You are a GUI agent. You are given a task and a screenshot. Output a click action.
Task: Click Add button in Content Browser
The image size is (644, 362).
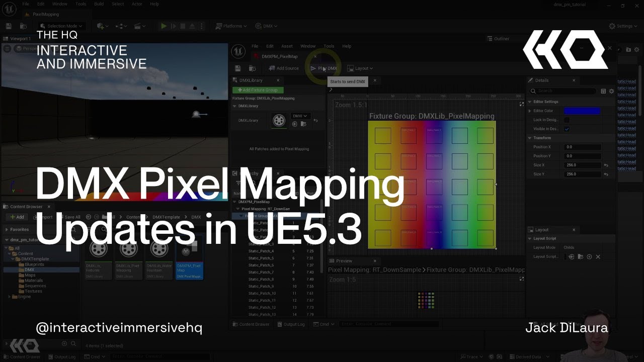click(17, 217)
